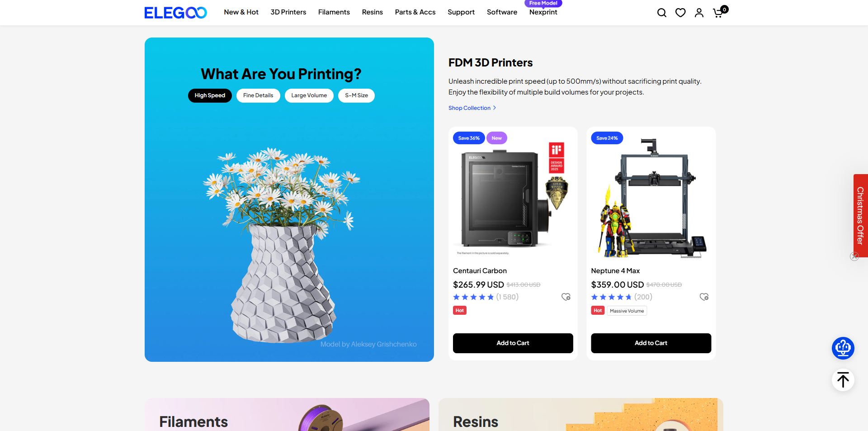Viewport: 868px width, 431px height.
Task: Open the search magnifier icon
Action: coord(662,13)
